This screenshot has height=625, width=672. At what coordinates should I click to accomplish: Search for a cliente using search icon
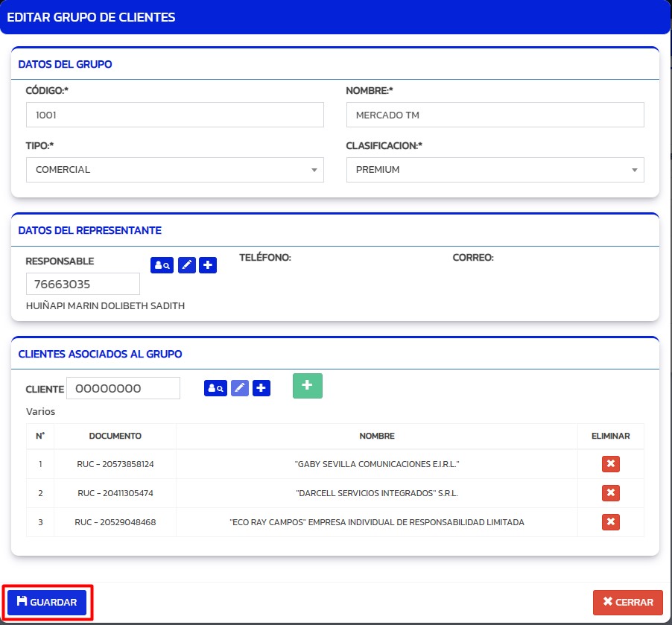click(215, 388)
